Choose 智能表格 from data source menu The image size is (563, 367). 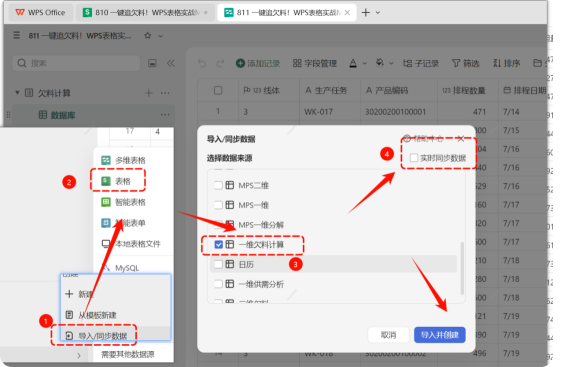point(123,202)
